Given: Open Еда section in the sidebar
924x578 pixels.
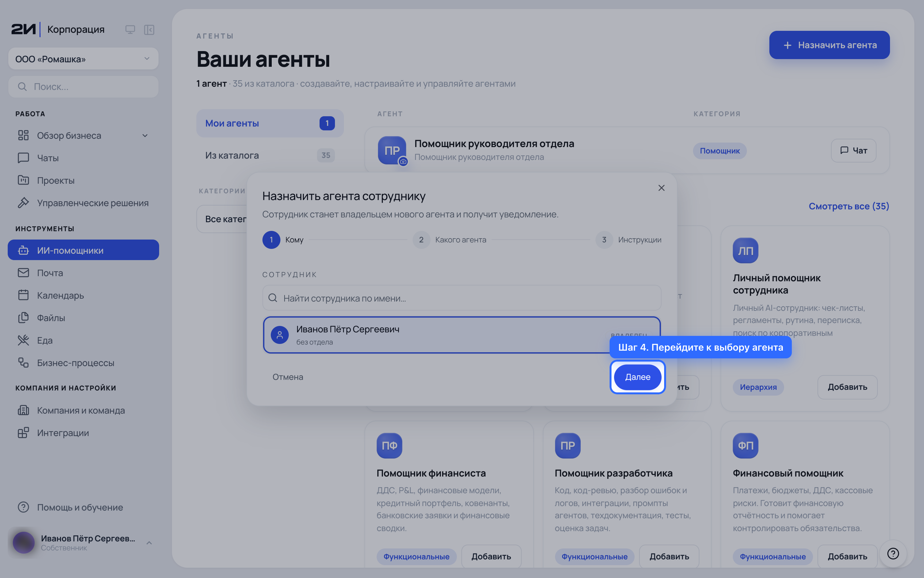Looking at the screenshot, I should [83, 340].
